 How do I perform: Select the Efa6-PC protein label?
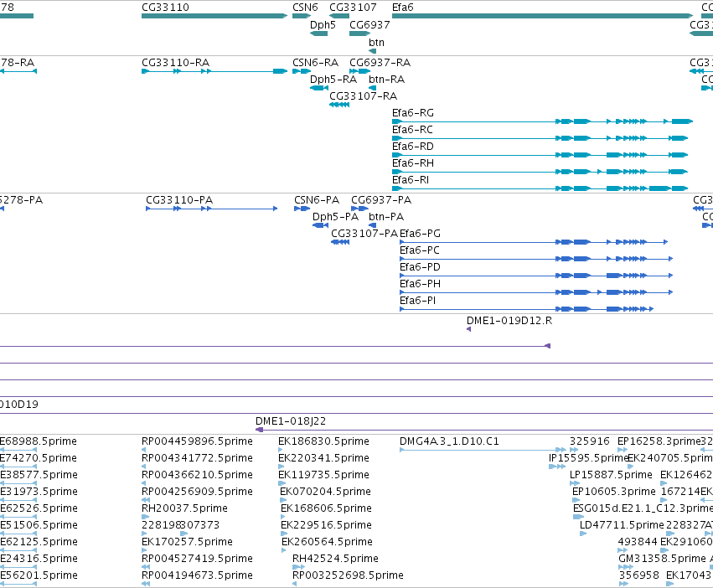click(419, 250)
